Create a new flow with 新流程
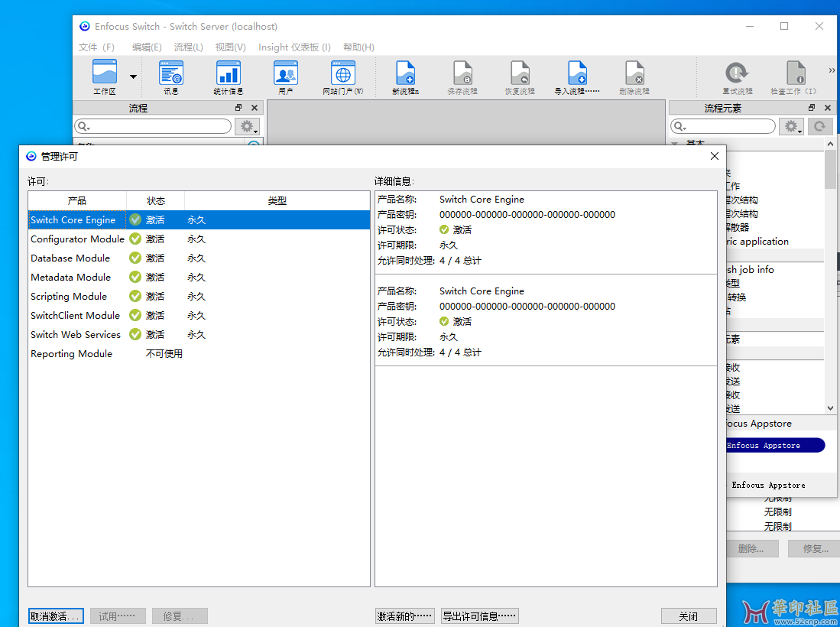Screen dimensions: 840x627 (x=406, y=77)
